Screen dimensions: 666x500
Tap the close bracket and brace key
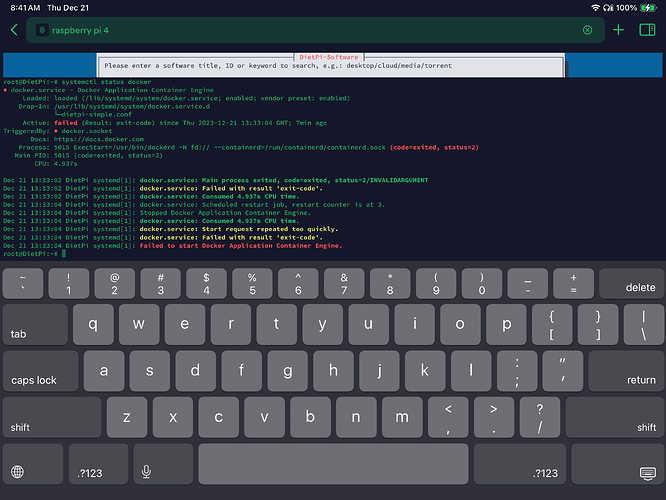point(598,325)
